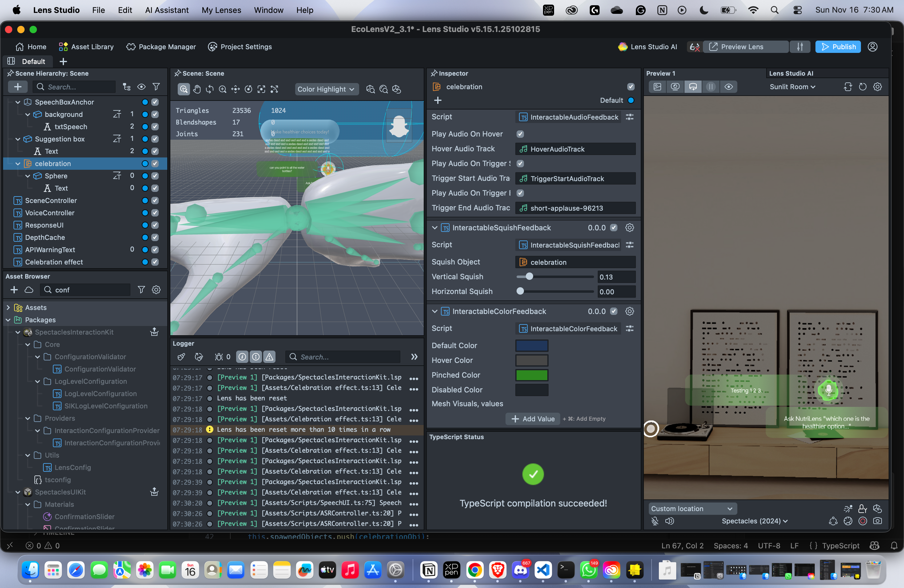Image resolution: width=904 pixels, height=588 pixels.
Task: Click the Add Value button
Action: (532, 419)
